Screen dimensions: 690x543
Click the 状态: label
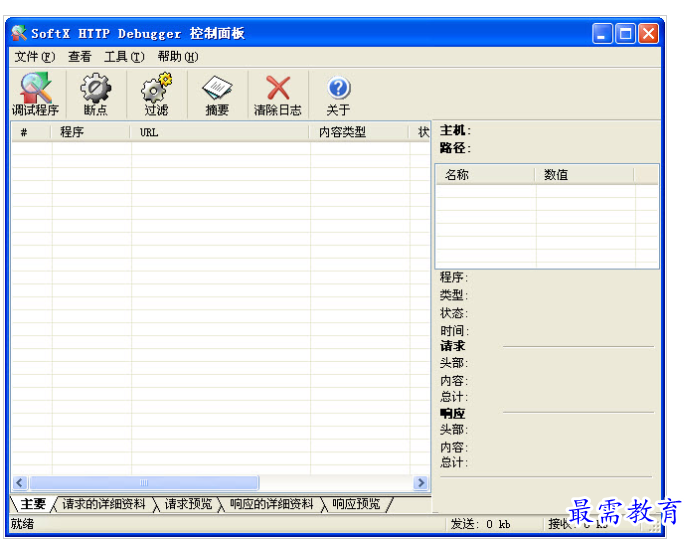454,313
